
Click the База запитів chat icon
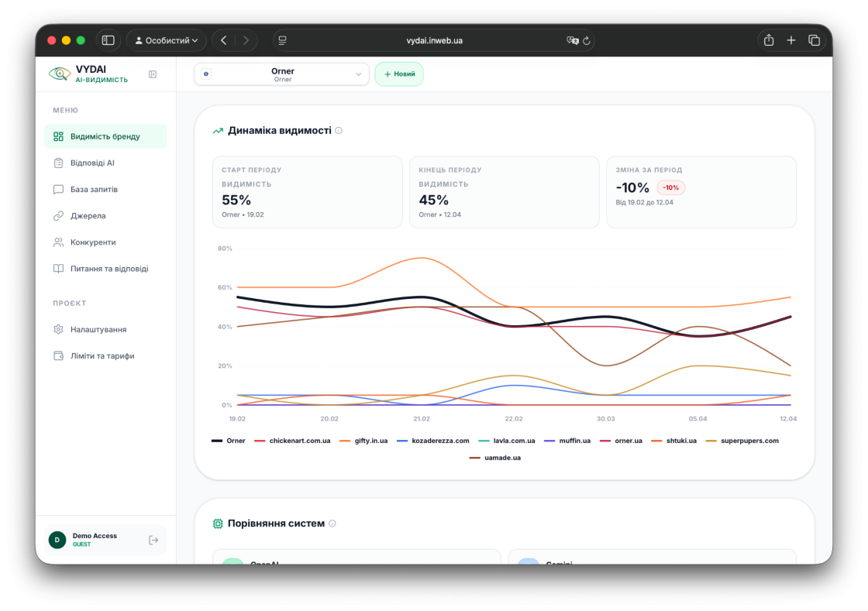(58, 189)
